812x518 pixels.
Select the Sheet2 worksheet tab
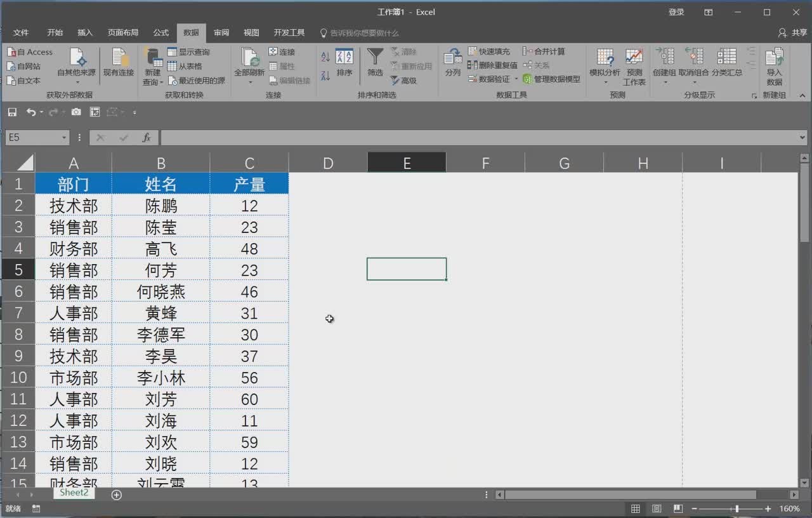(x=74, y=493)
